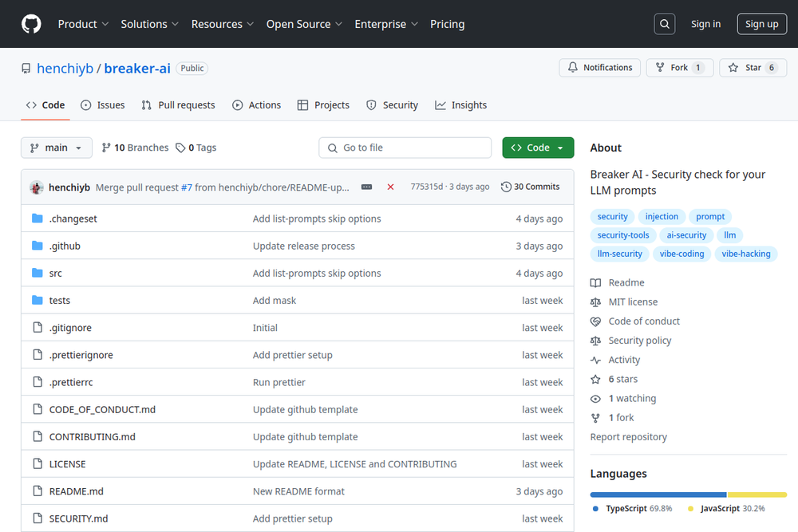The width and height of the screenshot is (798, 532).
Task: Open the tests folder
Action: tap(60, 301)
